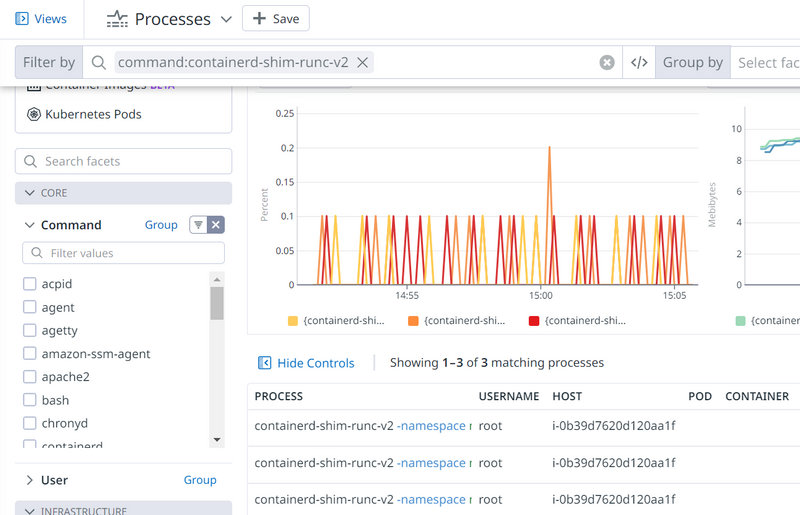Open the Views panel icon
The image size is (800, 515).
pyautogui.click(x=21, y=19)
